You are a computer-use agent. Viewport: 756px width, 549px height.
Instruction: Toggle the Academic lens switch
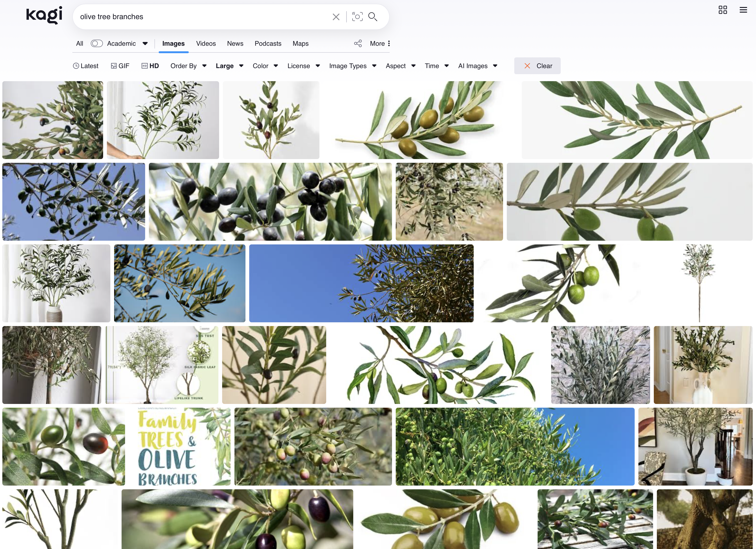click(97, 44)
